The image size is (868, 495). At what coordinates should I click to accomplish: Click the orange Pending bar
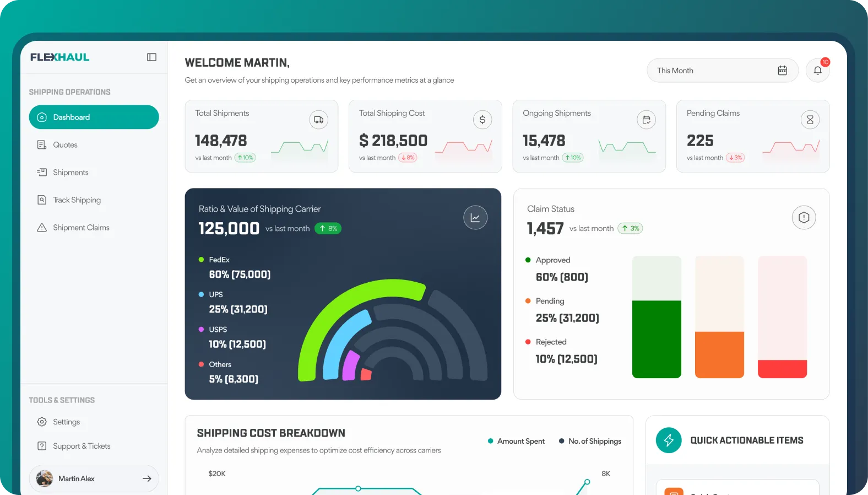tap(719, 355)
